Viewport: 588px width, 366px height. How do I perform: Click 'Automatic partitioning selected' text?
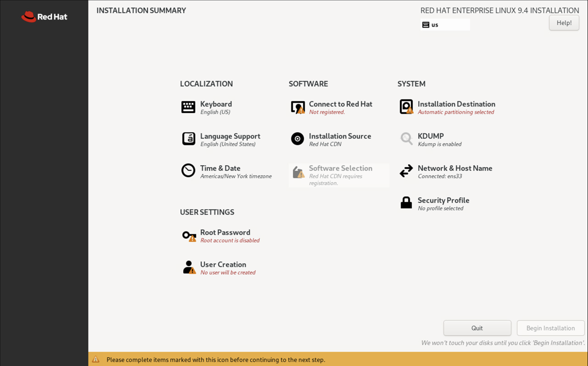(456, 112)
